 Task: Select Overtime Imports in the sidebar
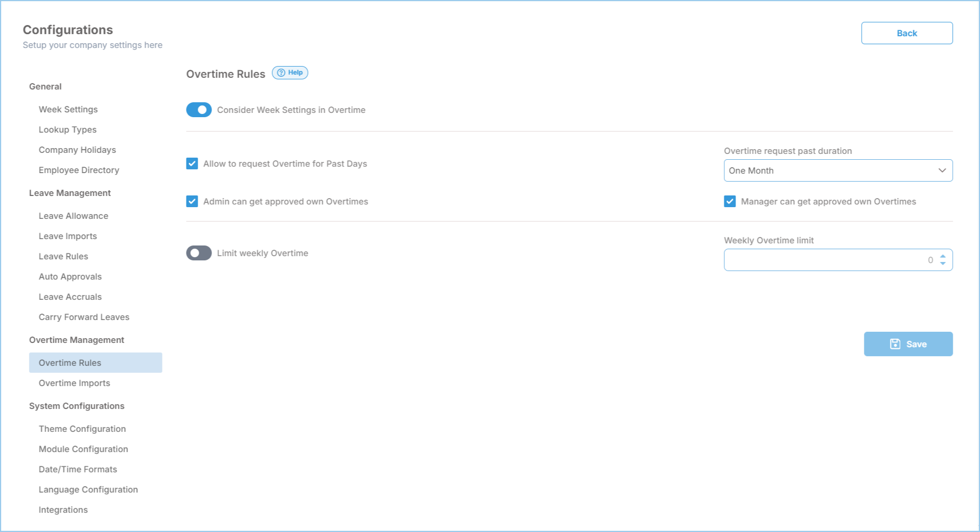[x=75, y=383]
